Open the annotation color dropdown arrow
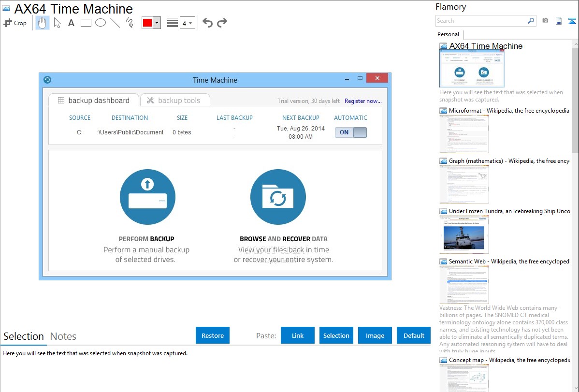579x392 pixels. 157,23
